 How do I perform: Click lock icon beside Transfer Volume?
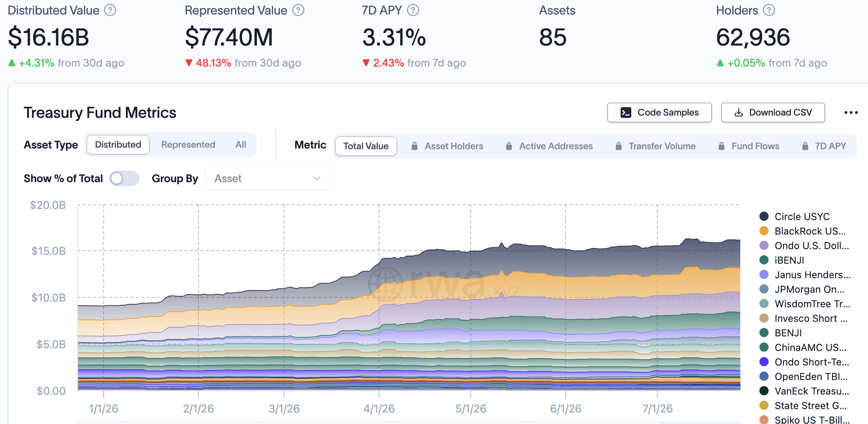pyautogui.click(x=619, y=146)
